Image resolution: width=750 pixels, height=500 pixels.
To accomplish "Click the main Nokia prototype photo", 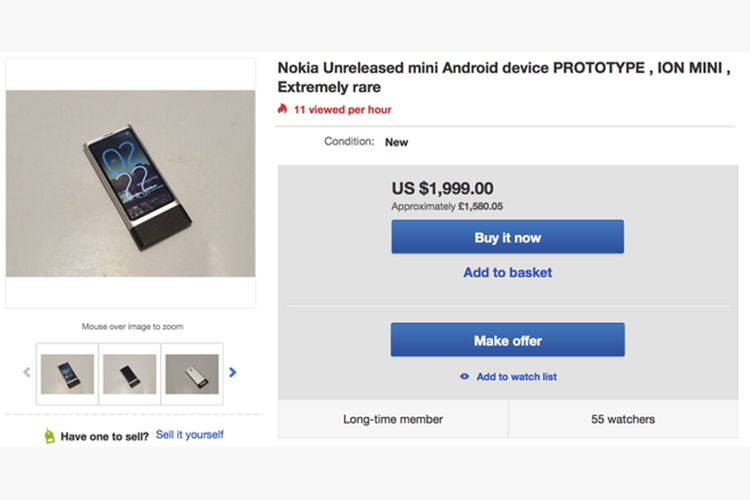I will coord(131,183).
